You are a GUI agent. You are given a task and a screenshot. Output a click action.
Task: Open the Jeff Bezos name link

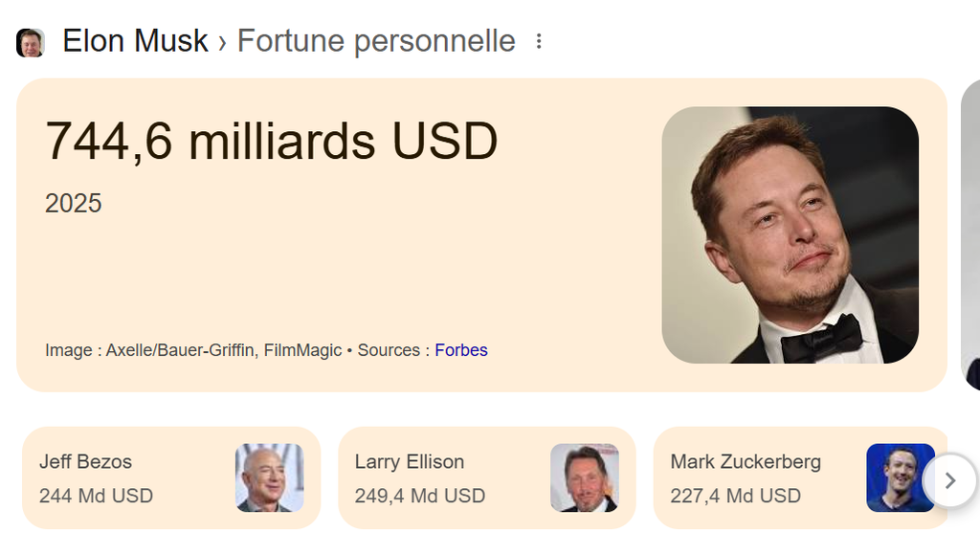click(x=85, y=461)
